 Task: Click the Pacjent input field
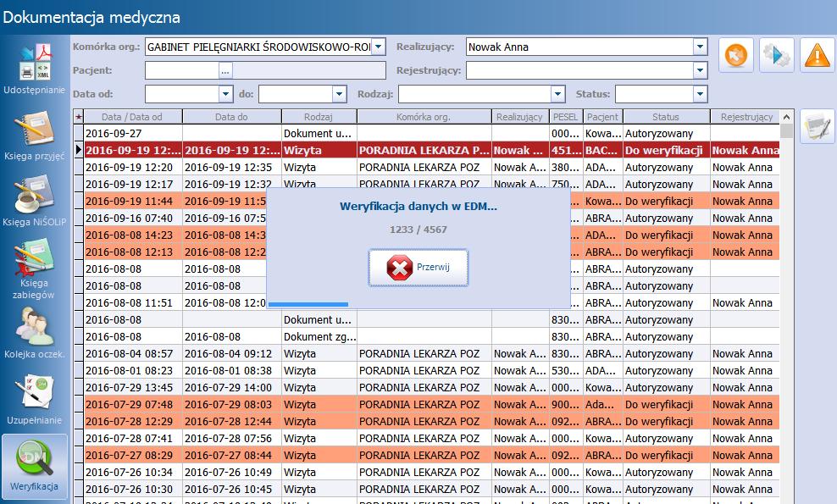tap(182, 70)
